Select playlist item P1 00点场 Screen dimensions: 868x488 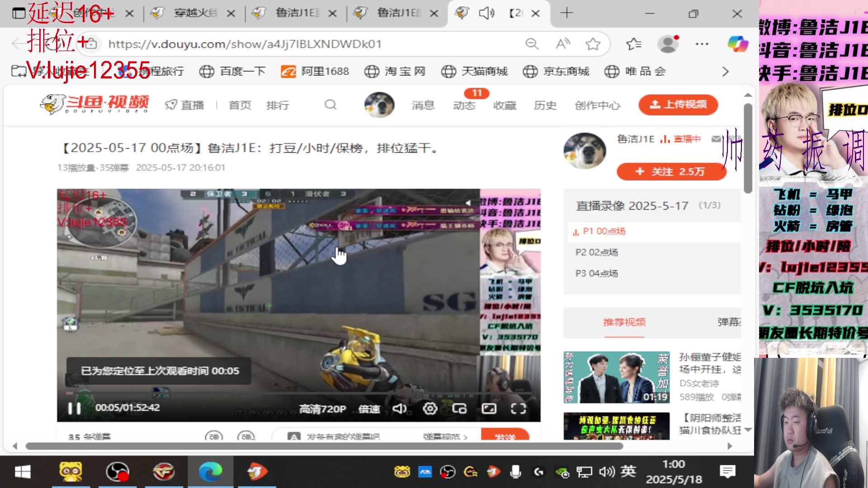pyautogui.click(x=655, y=231)
